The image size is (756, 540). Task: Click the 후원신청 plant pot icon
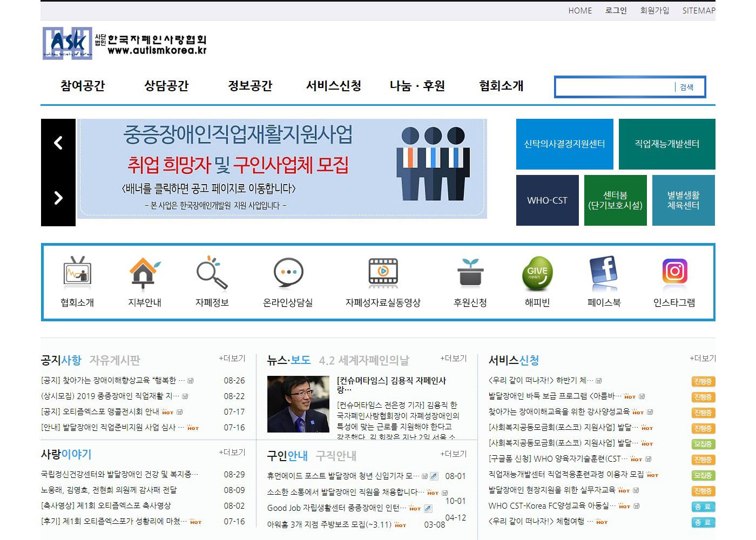coord(470,273)
